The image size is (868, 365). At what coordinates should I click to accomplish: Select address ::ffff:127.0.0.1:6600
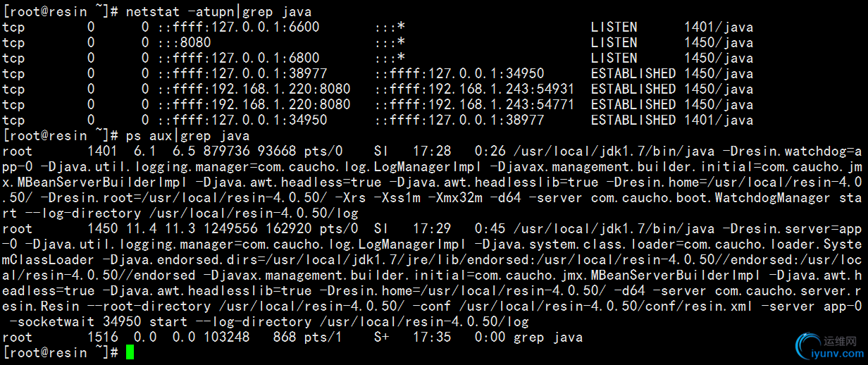[238, 27]
